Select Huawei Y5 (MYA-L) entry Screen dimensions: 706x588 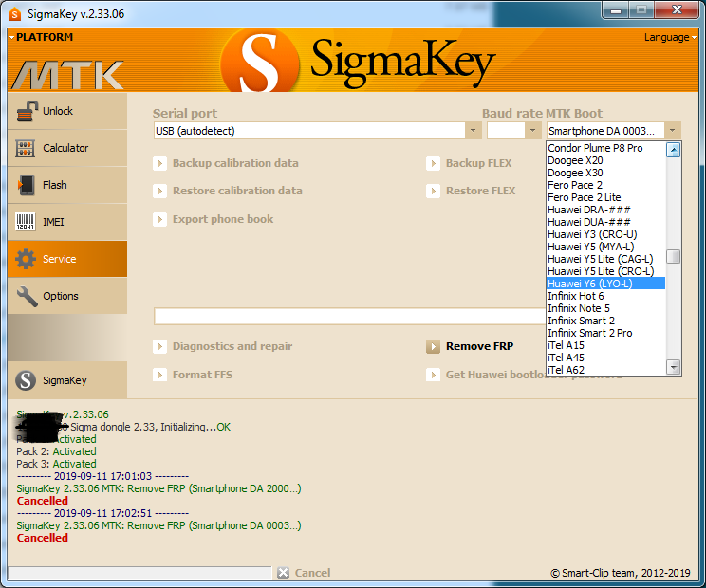[x=605, y=247]
